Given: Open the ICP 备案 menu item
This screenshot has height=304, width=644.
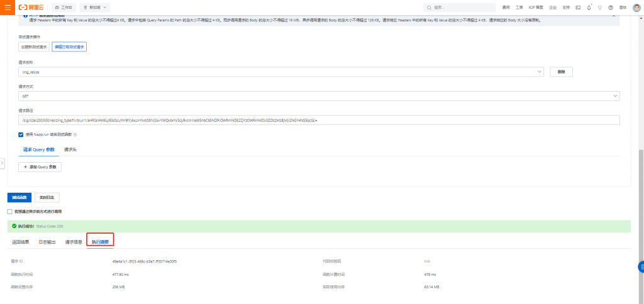Looking at the screenshot, I should pos(536,8).
